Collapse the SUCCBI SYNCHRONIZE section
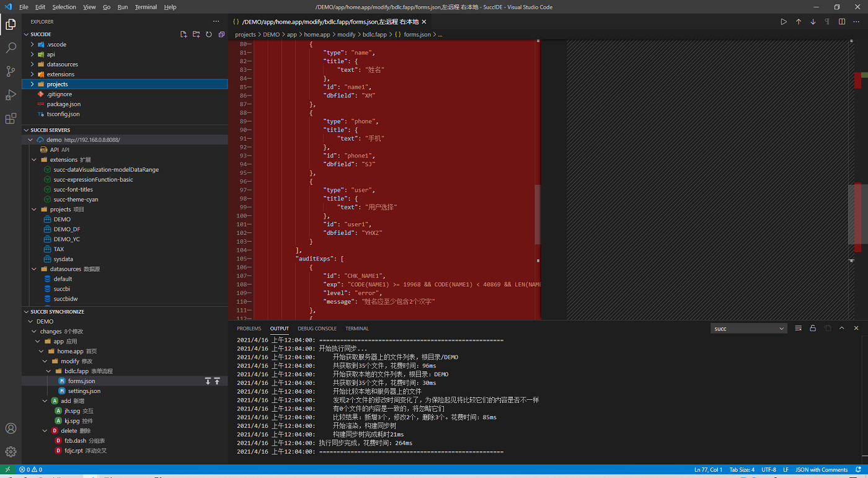This screenshot has width=868, height=478. pos(57,312)
